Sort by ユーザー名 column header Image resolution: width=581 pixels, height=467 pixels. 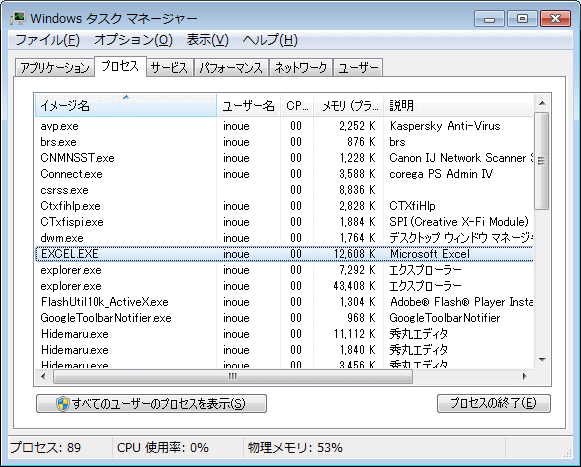[248, 106]
